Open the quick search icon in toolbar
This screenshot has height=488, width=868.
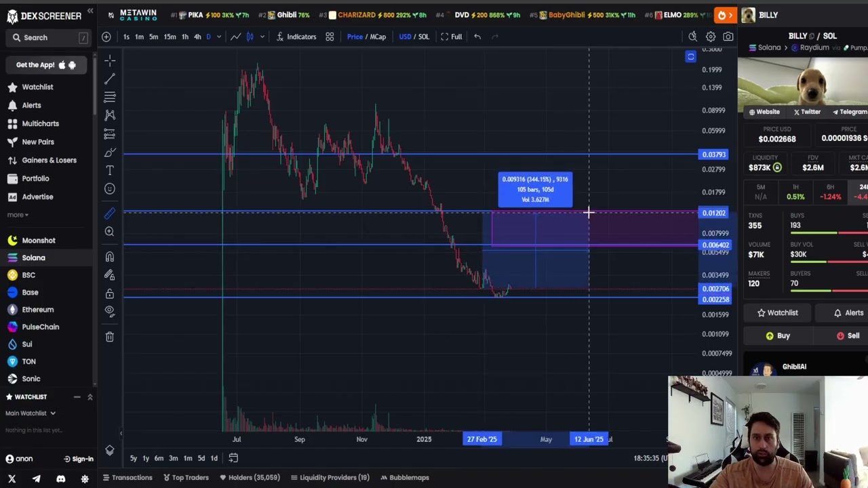[692, 37]
